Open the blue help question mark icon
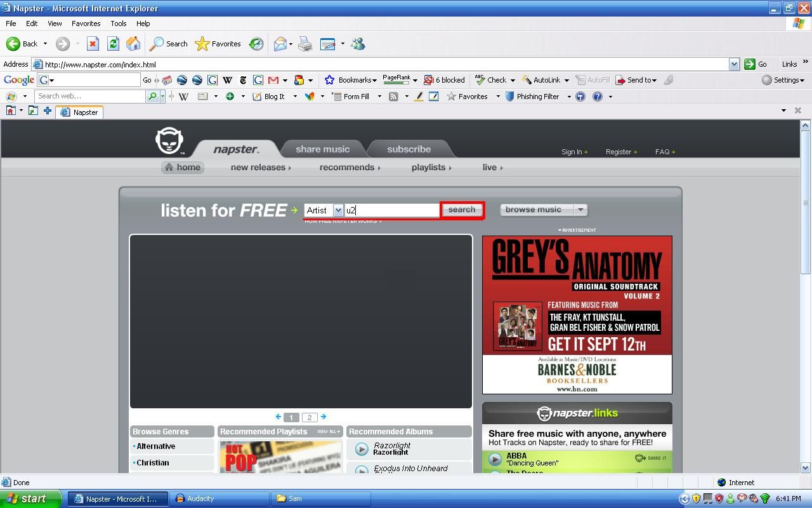 (x=597, y=97)
